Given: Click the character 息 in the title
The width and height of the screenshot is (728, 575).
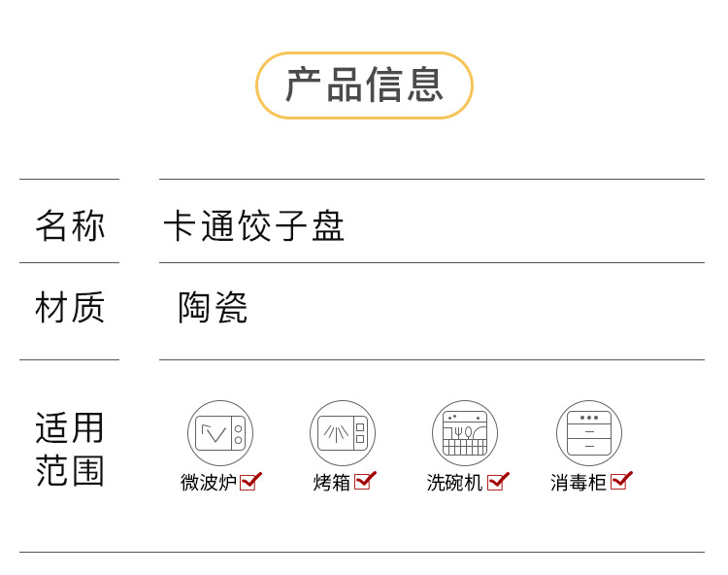Looking at the screenshot, I should [425, 85].
